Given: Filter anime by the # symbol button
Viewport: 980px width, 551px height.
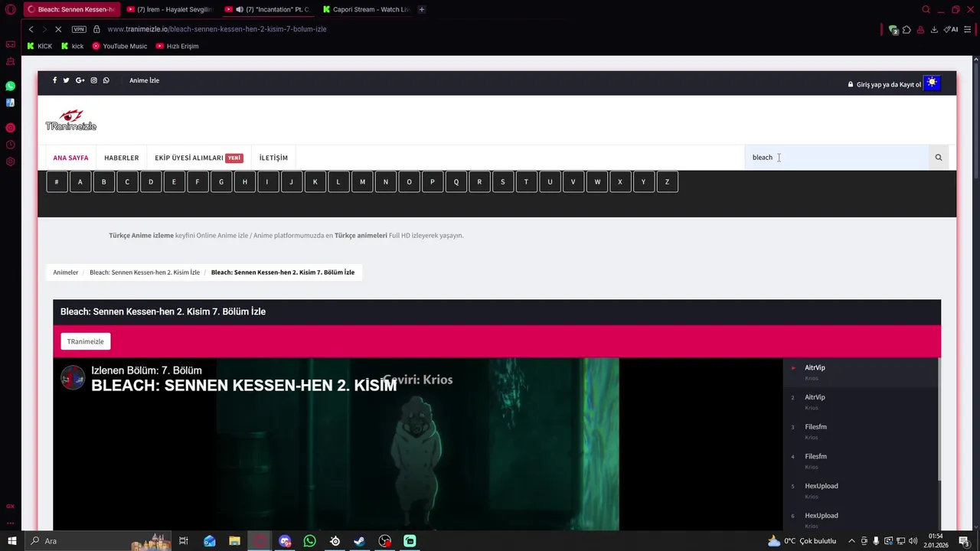Looking at the screenshot, I should 57,182.
